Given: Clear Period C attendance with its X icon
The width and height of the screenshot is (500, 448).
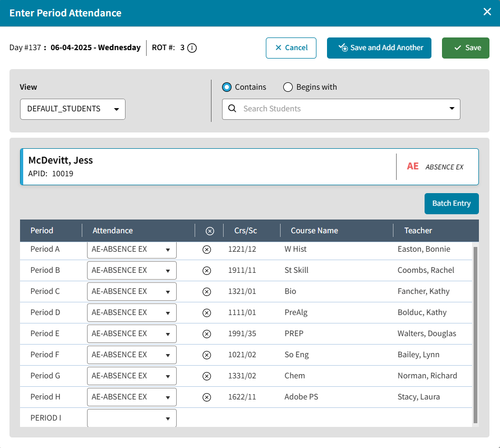Looking at the screenshot, I should tap(207, 292).
